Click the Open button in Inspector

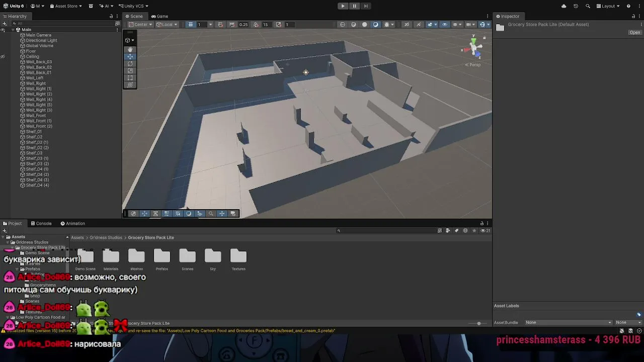pos(635,32)
